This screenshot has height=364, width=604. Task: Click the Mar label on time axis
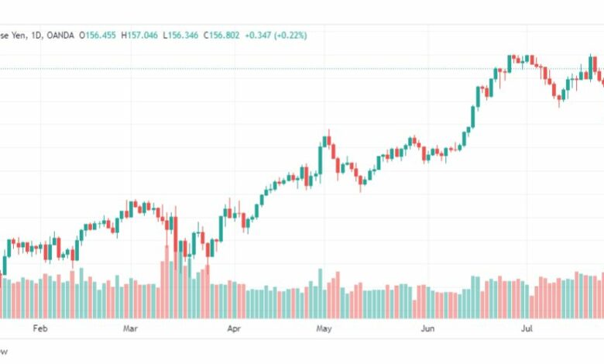coord(130,328)
